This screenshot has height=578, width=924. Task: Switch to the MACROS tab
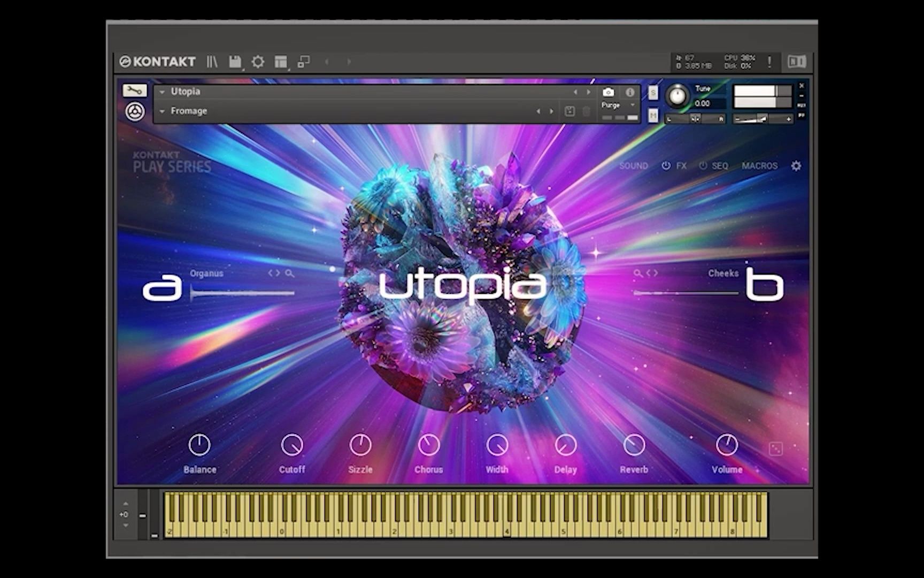coord(759,166)
